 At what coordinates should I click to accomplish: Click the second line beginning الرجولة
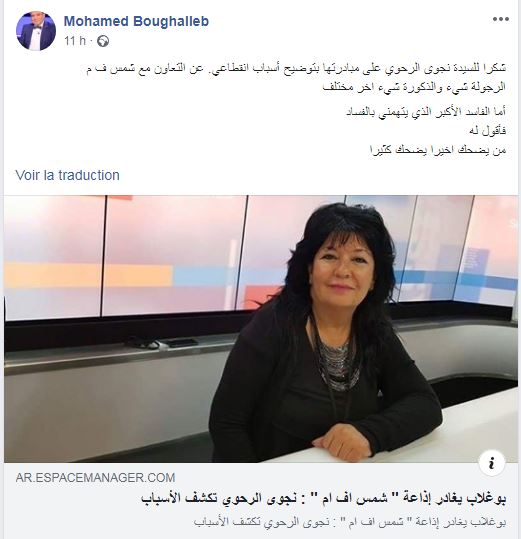click(414, 87)
